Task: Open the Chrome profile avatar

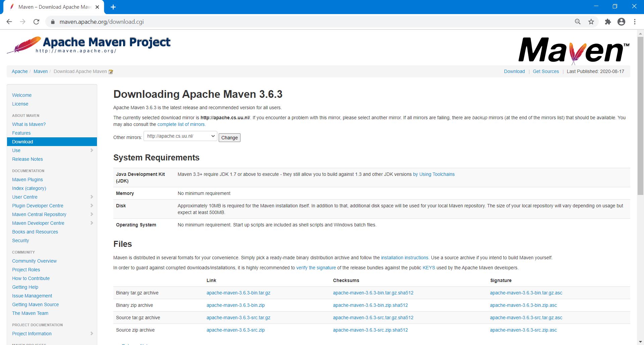Action: [x=621, y=22]
